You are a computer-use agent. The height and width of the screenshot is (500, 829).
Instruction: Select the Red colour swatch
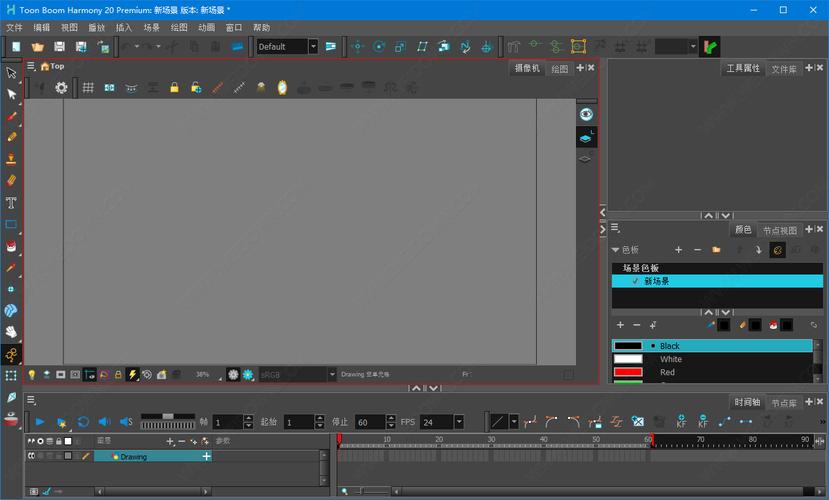628,372
